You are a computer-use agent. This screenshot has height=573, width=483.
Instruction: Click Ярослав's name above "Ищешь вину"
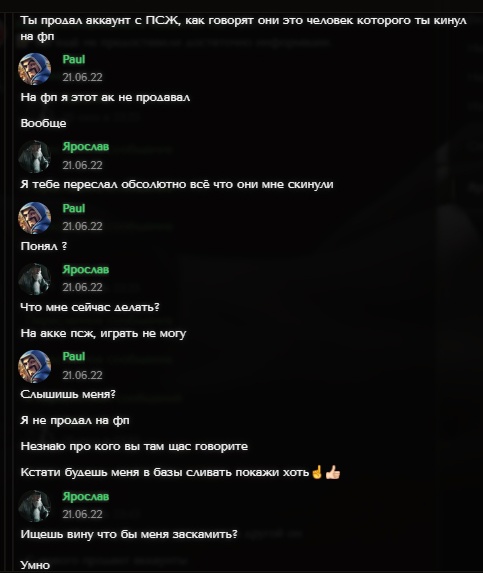[85, 496]
